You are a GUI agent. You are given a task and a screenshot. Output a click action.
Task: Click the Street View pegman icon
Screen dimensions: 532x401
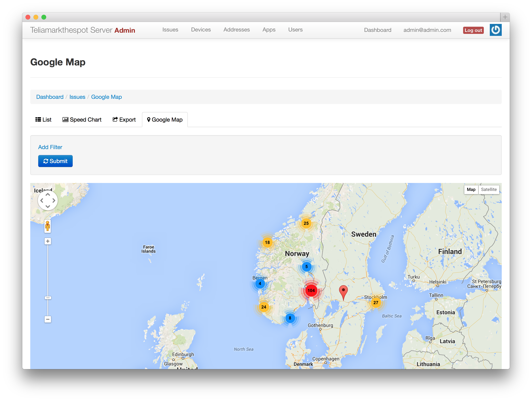coord(48,226)
